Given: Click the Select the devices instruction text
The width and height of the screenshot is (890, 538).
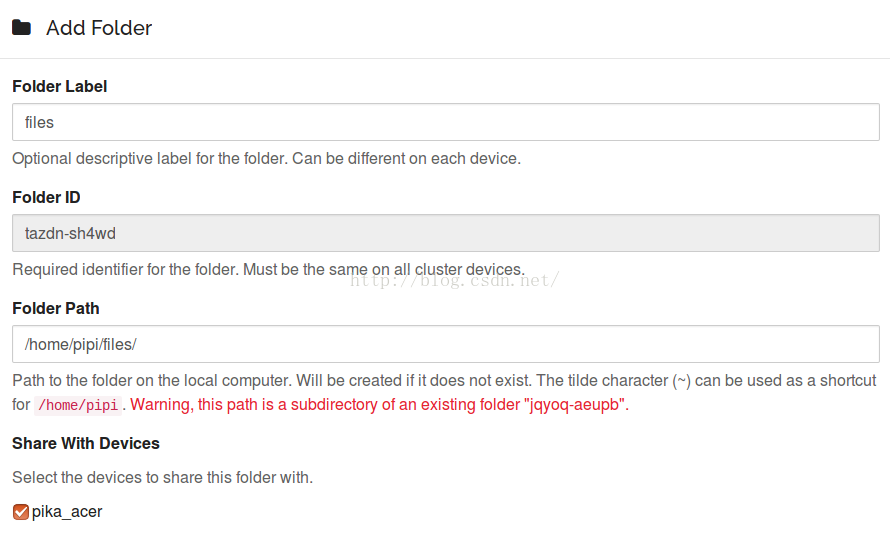Looking at the screenshot, I should (x=162, y=477).
